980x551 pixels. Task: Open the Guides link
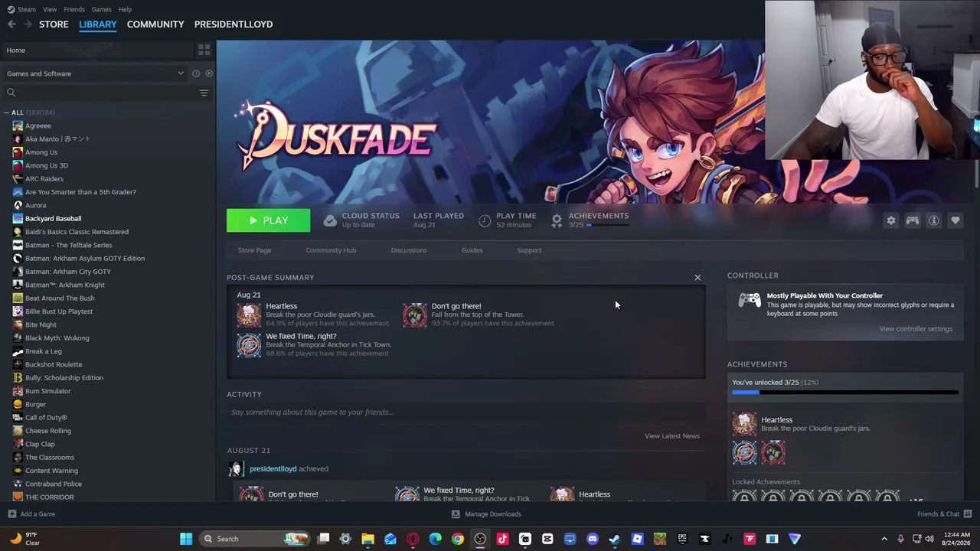(x=472, y=250)
